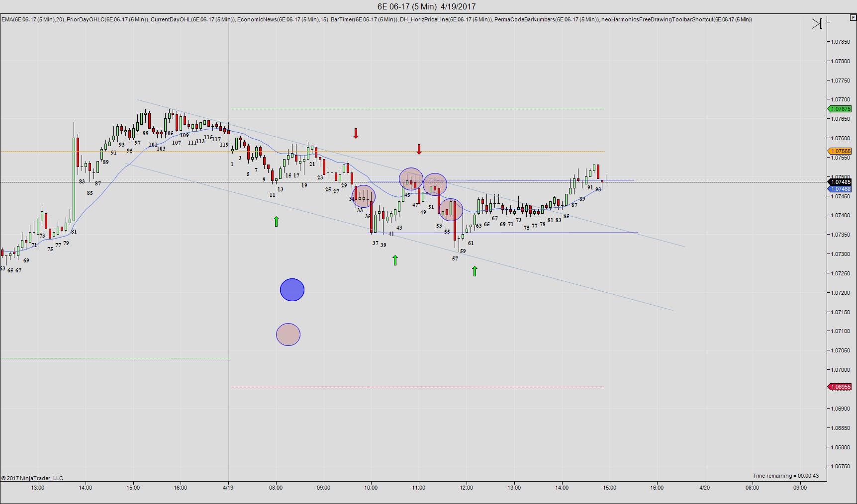
Task: Click the 4/20 date label on time axis
Action: click(705, 488)
